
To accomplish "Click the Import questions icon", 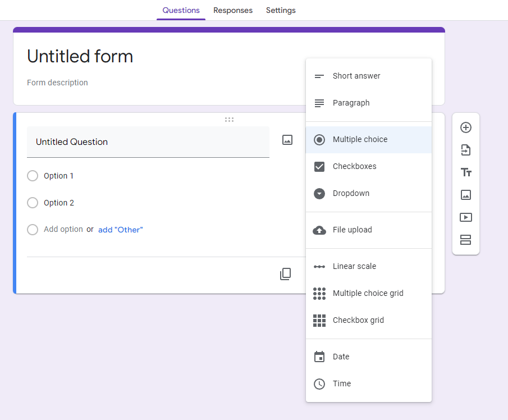I will pos(466,150).
